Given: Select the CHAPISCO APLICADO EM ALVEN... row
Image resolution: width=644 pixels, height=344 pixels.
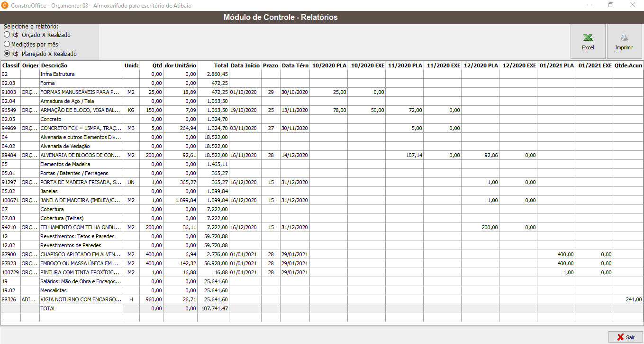Looking at the screenshot, I should (322, 254).
